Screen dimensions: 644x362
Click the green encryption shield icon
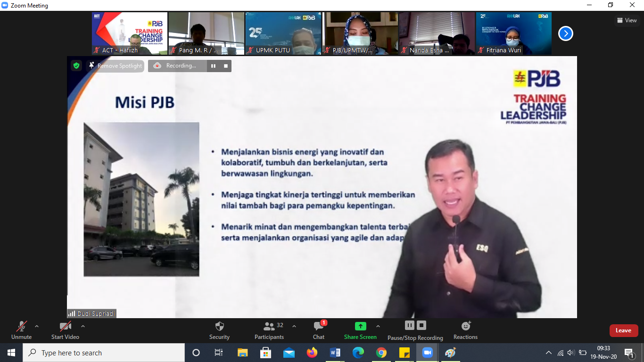[76, 66]
